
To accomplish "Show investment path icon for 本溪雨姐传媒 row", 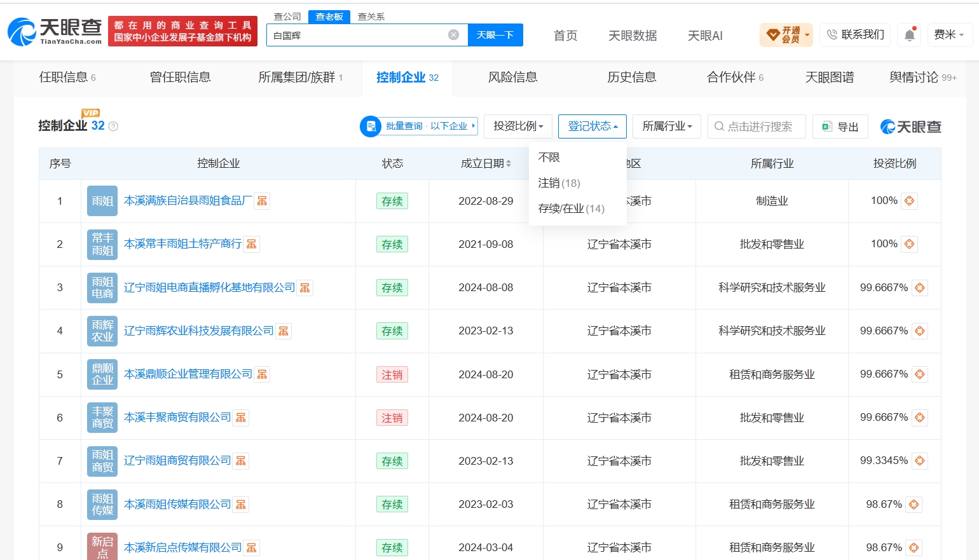I will [914, 505].
